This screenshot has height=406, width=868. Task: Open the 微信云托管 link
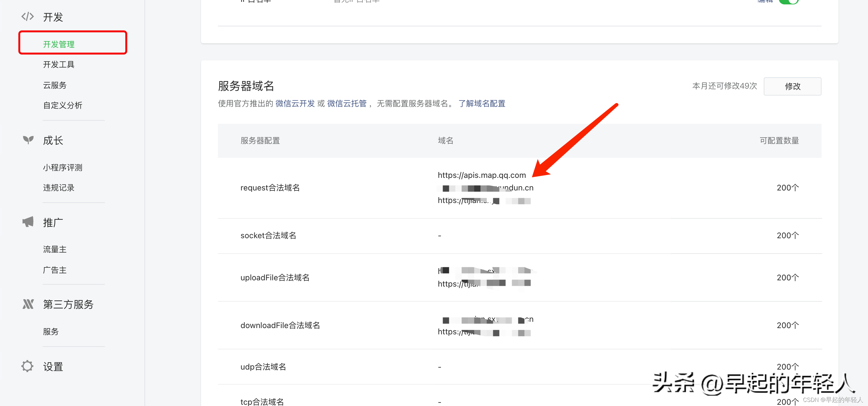[x=347, y=103]
